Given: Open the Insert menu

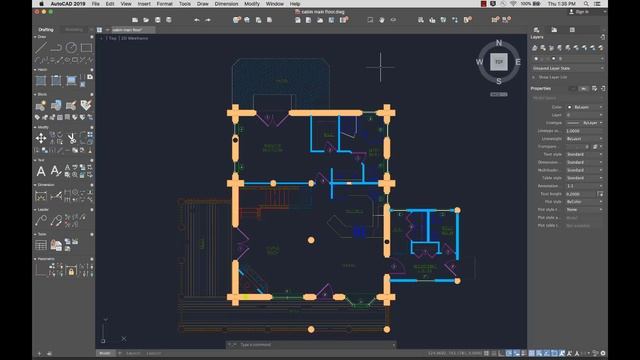Looking at the screenshot, I should [144, 4].
